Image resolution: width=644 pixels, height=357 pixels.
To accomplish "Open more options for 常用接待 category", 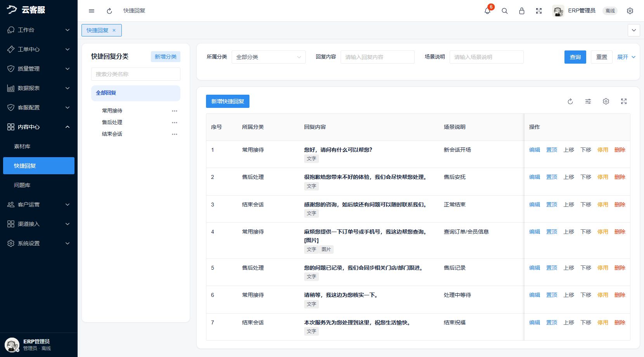I will pos(175,111).
